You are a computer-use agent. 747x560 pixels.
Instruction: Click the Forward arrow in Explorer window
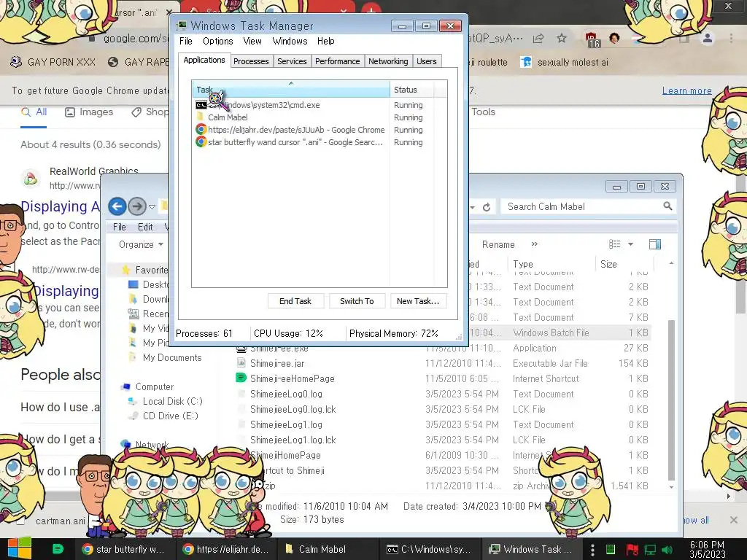coord(137,206)
